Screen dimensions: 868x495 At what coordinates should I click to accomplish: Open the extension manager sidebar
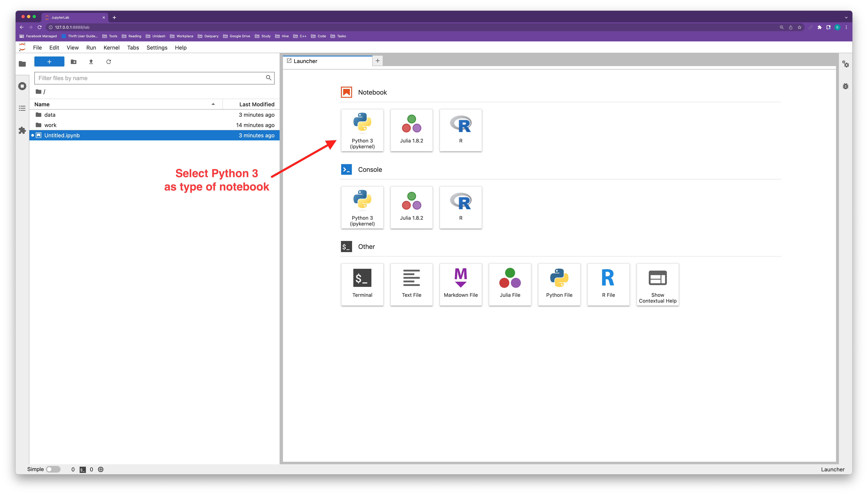(x=22, y=130)
